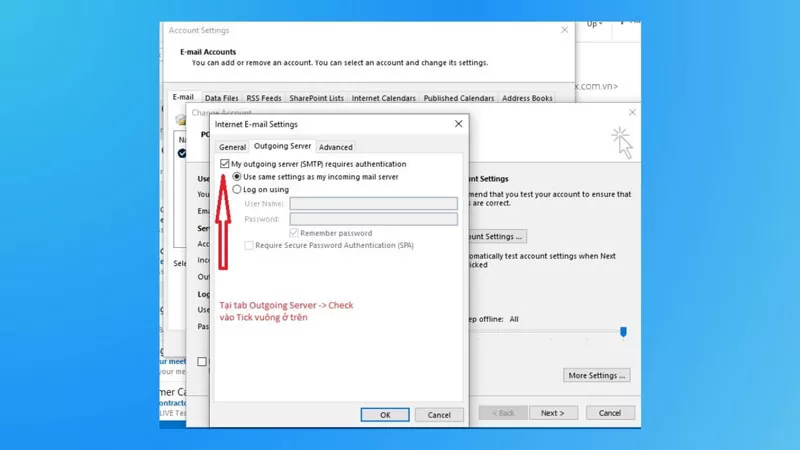Open E-mail tab in Account Settings
Viewport: 800px width, 450px height.
[x=183, y=97]
